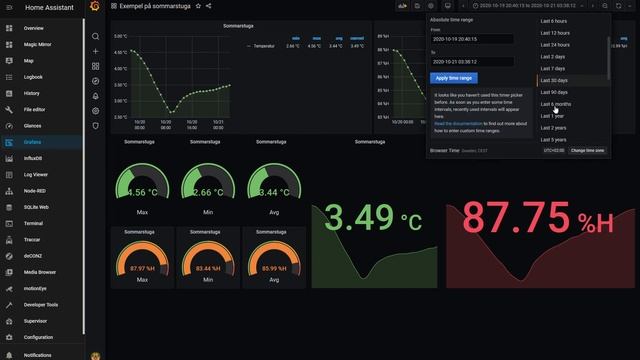Screen dimensions: 640x360
Task: Cycle view mode monitor icon
Action: [x=448, y=6]
